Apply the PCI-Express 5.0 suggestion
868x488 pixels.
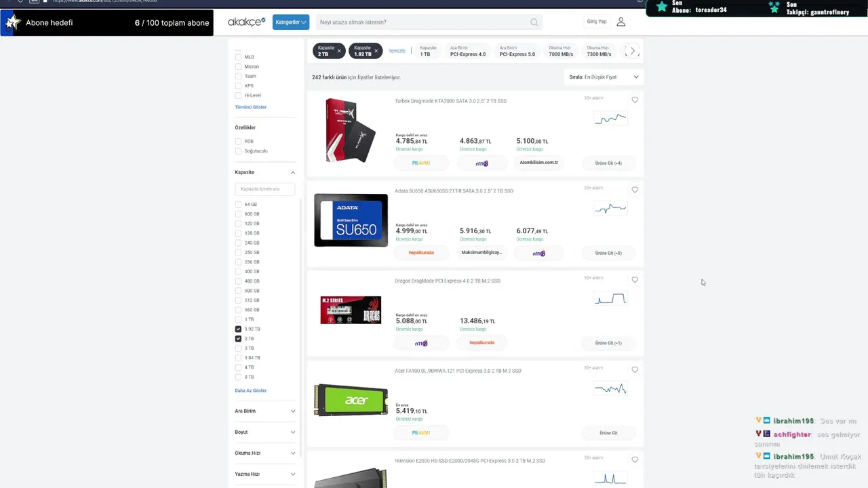click(x=517, y=51)
